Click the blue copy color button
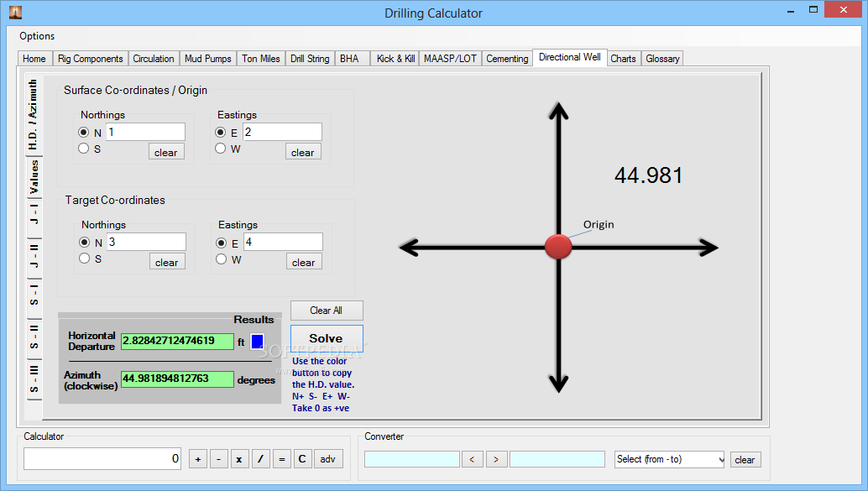Screen dimensions: 868x491 [257, 342]
